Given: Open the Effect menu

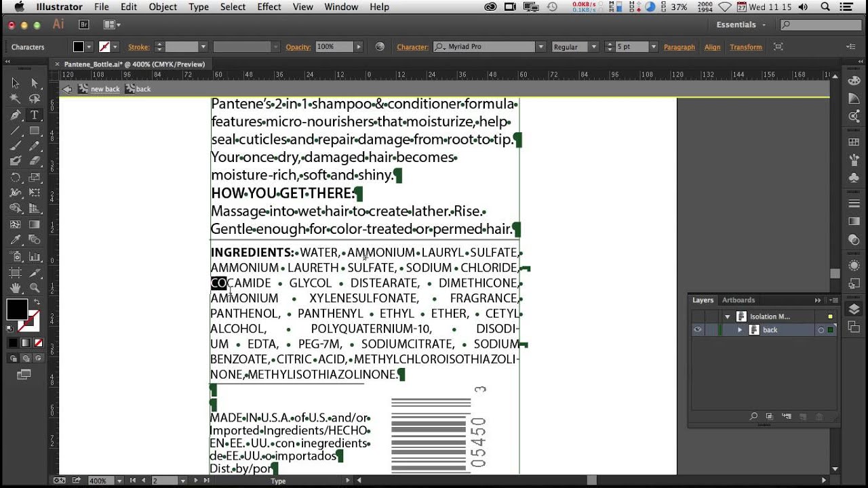Looking at the screenshot, I should (x=269, y=7).
